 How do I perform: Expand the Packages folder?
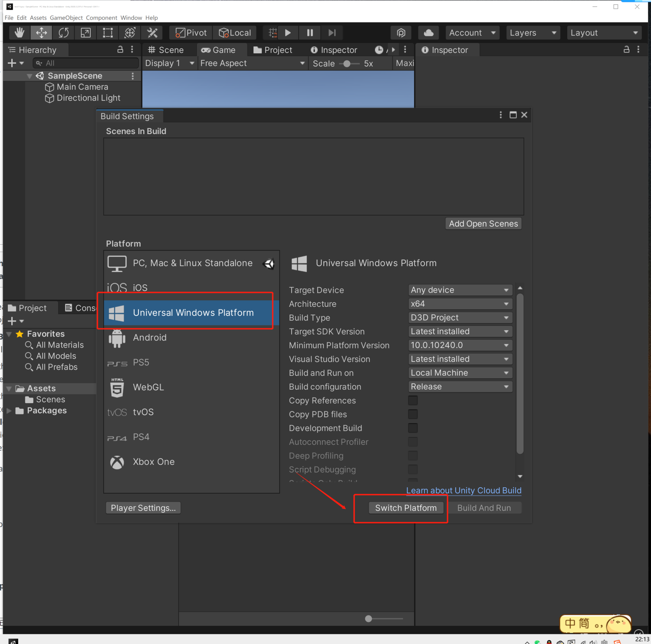9,411
